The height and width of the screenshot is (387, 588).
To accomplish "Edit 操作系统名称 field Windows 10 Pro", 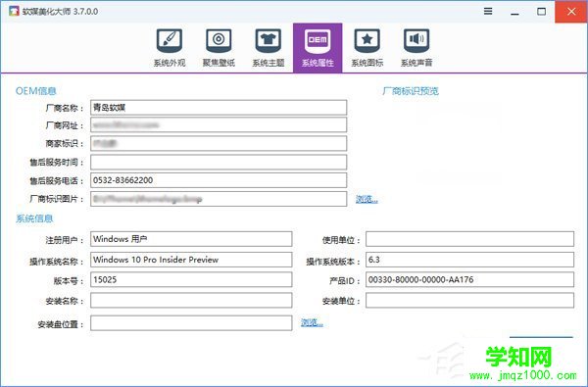I will point(191,260).
